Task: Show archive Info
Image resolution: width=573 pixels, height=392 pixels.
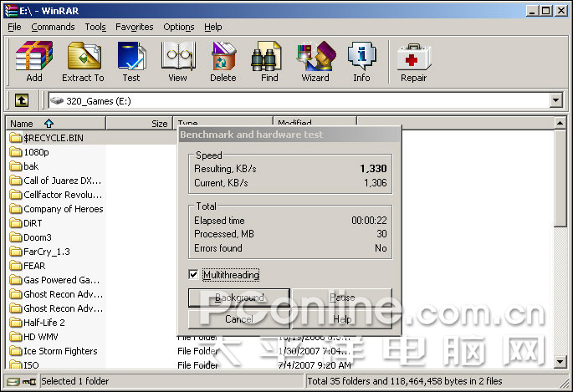Action: pos(361,62)
